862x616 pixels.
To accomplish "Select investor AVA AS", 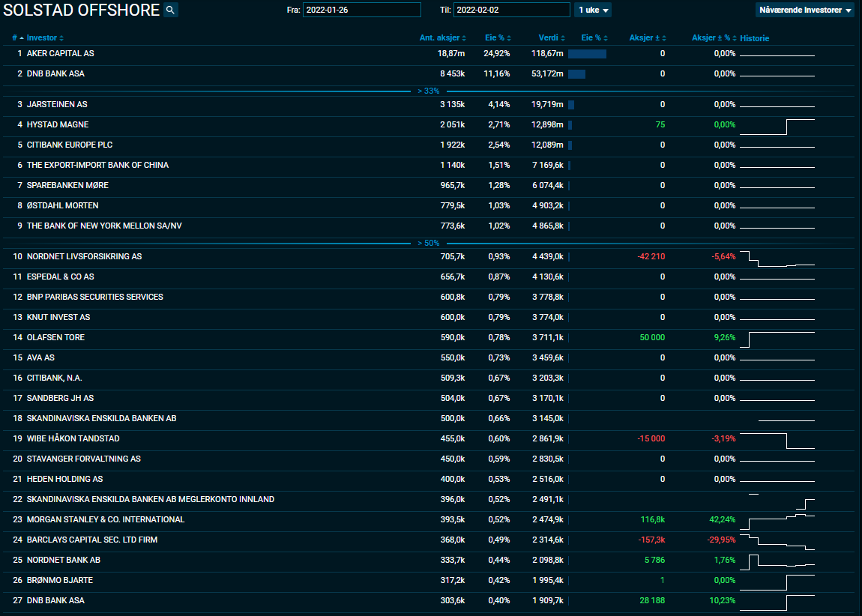I will (x=40, y=357).
